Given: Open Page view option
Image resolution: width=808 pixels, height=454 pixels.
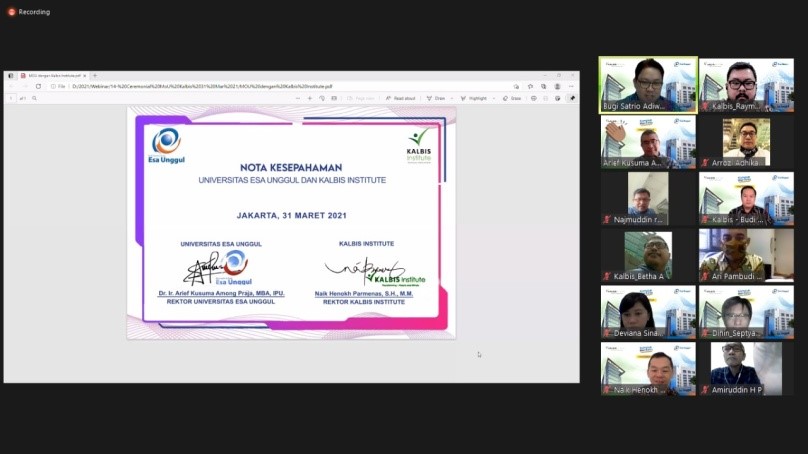Looking at the screenshot, I should [x=361, y=98].
